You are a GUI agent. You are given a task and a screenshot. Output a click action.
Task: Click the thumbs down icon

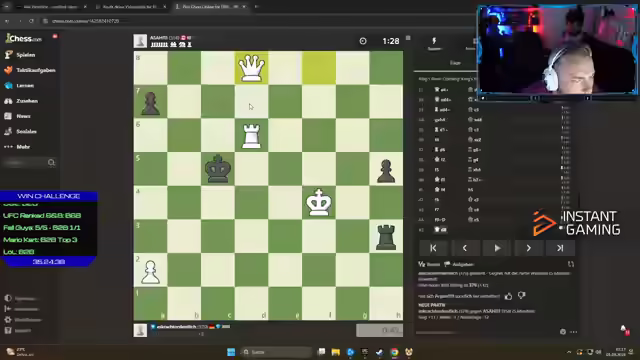[521, 296]
